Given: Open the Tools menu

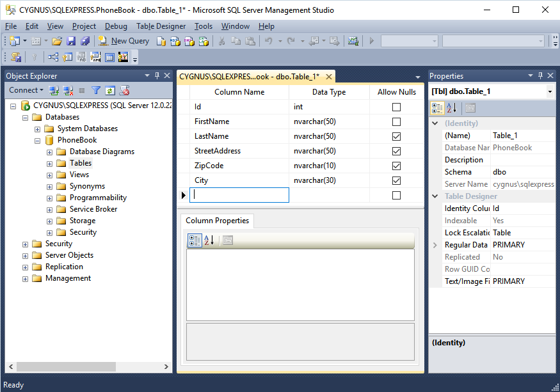Looking at the screenshot, I should tap(204, 26).
